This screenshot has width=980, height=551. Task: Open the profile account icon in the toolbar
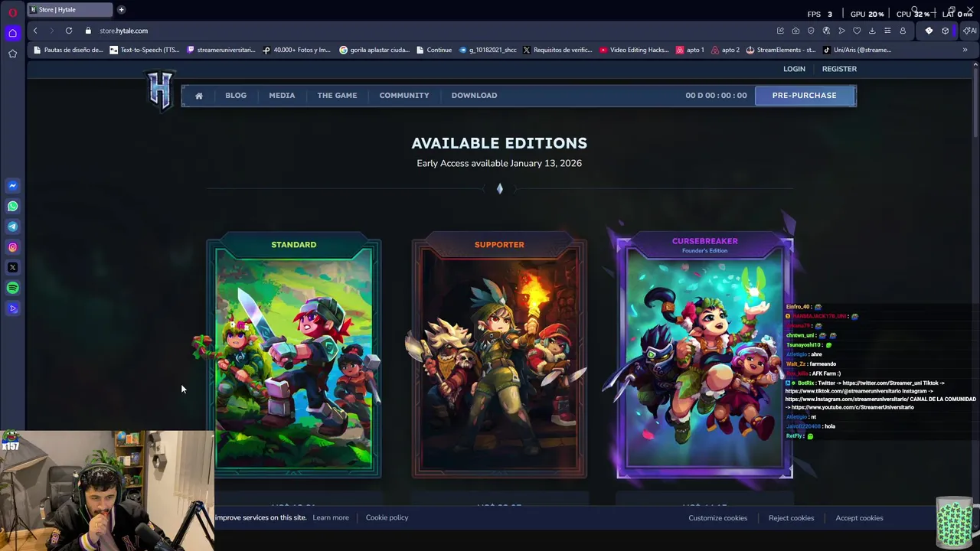pyautogui.click(x=903, y=31)
